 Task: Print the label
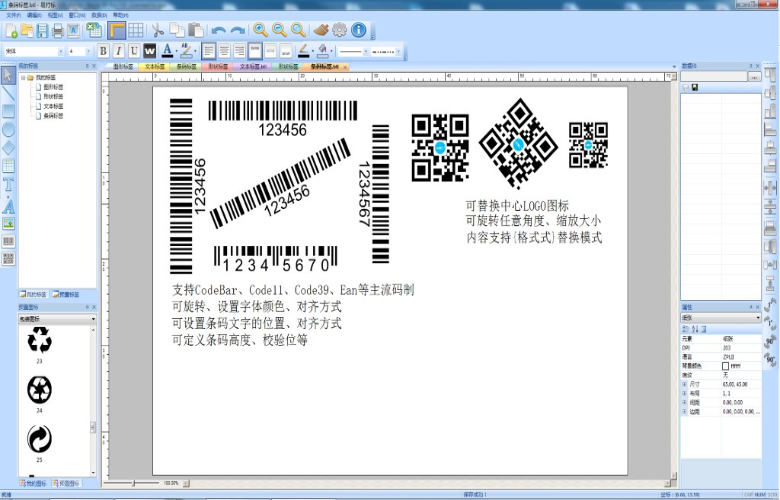tap(58, 31)
